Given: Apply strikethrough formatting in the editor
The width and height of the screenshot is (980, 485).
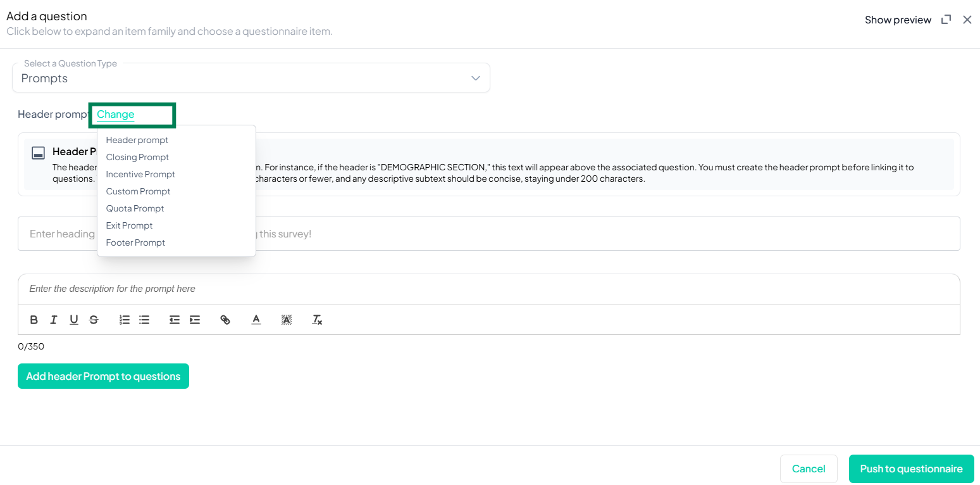Looking at the screenshot, I should tap(94, 320).
